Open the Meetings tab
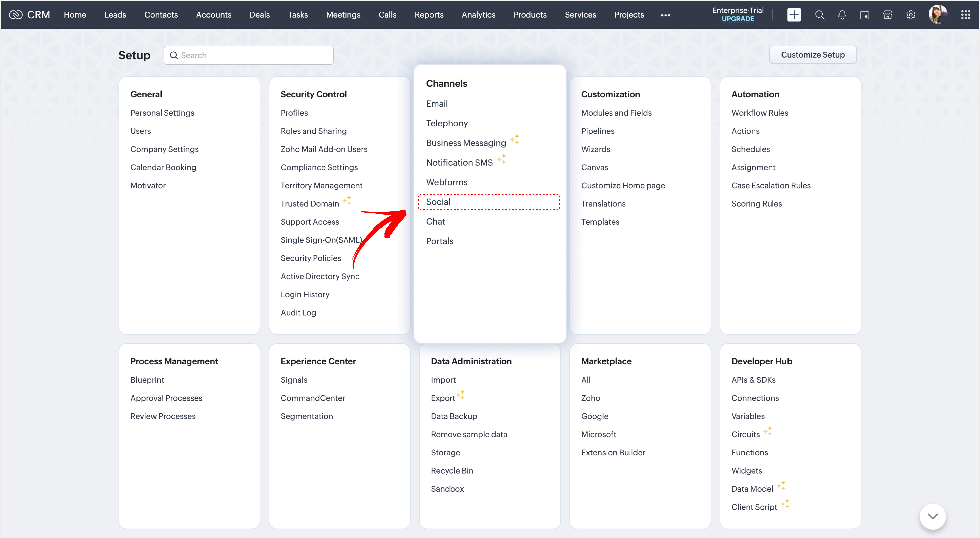This screenshot has width=980, height=538. tap(343, 15)
